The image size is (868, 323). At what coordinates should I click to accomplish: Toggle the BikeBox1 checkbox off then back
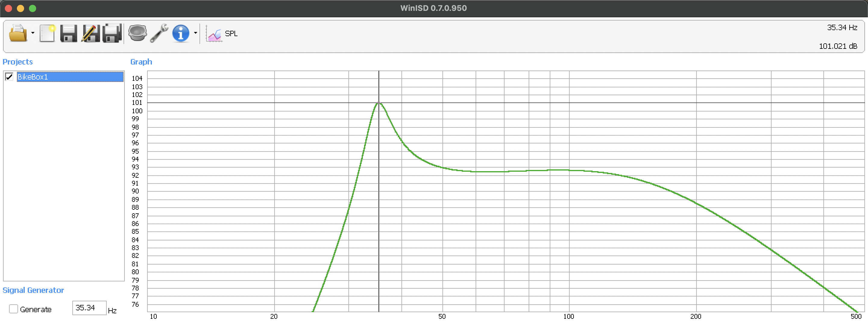pyautogui.click(x=9, y=77)
